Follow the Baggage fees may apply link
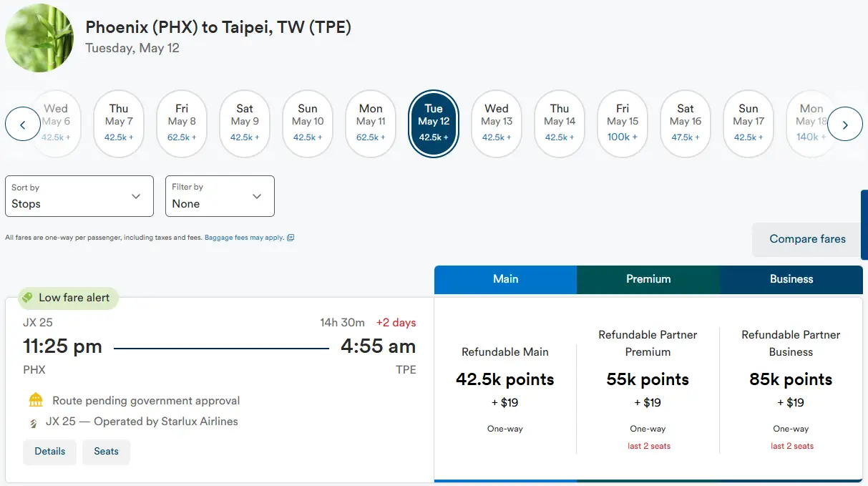This screenshot has width=868, height=486. coord(244,238)
